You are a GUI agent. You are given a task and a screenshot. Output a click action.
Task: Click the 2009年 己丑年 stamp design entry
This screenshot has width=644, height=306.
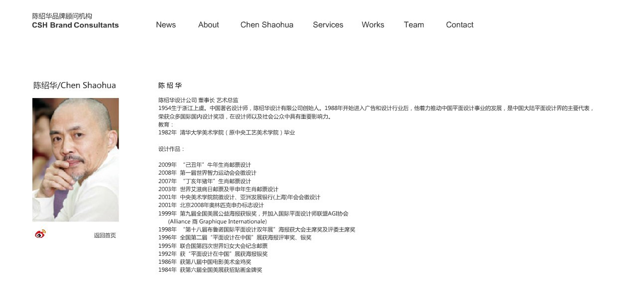click(x=205, y=165)
